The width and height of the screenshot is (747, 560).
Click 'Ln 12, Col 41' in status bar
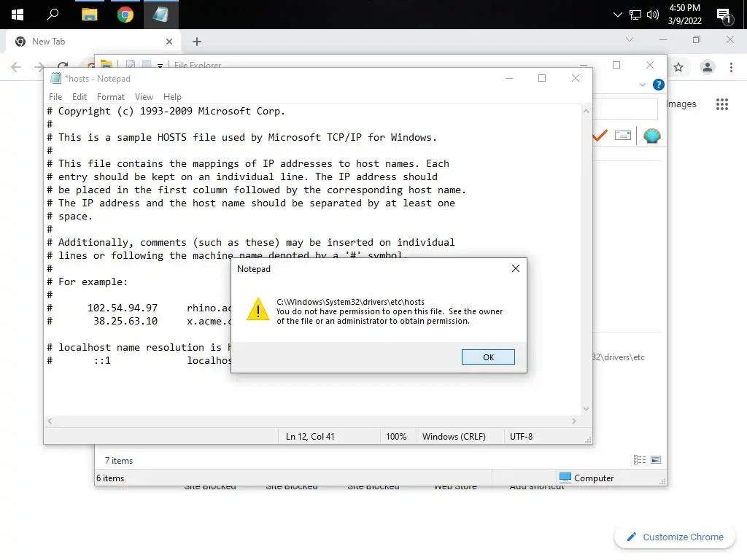tap(309, 436)
